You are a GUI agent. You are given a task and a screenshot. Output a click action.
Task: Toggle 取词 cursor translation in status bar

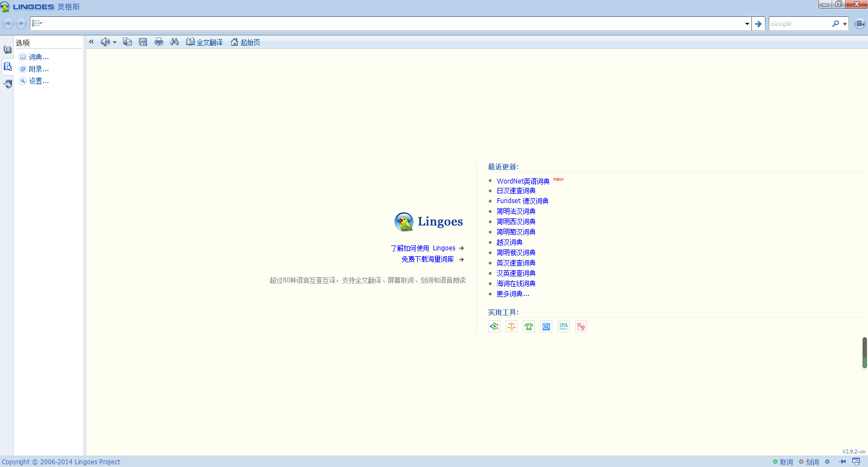pyautogui.click(x=783, y=462)
